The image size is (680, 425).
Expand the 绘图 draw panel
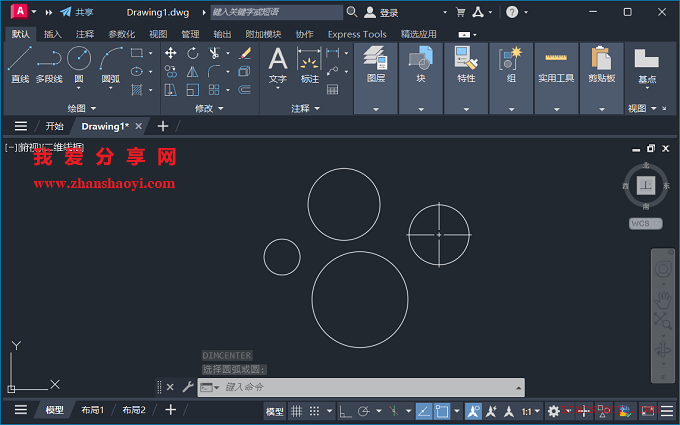click(82, 108)
